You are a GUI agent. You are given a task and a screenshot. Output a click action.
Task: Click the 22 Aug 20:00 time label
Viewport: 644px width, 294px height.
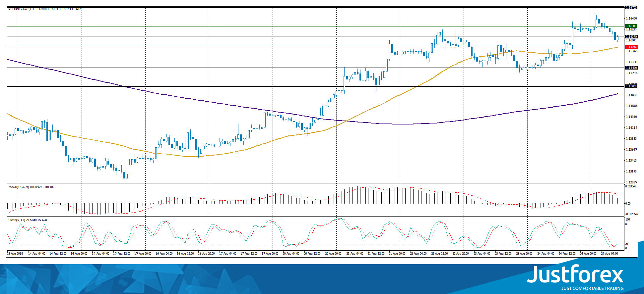tap(461, 254)
